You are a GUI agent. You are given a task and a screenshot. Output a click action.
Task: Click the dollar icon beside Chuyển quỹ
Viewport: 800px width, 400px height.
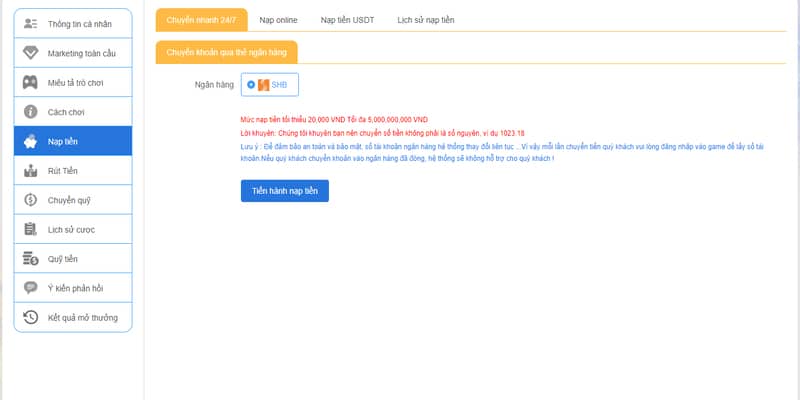(31, 200)
